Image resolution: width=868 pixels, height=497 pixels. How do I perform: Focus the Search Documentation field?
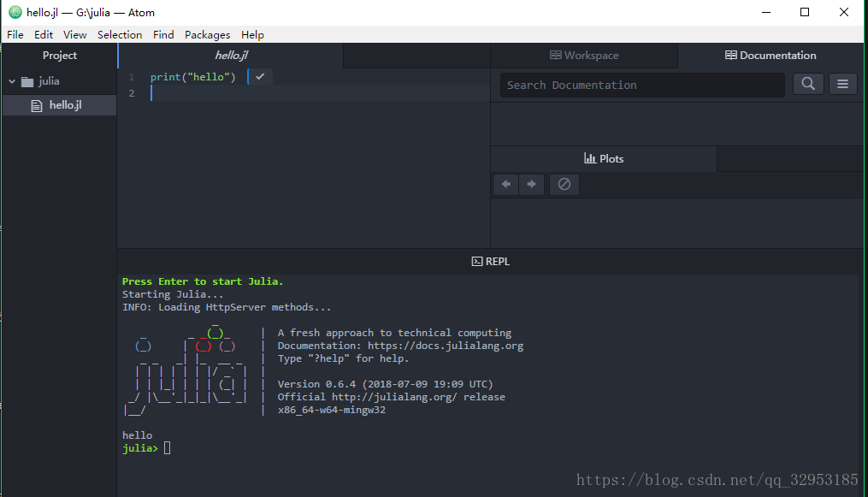(x=642, y=85)
